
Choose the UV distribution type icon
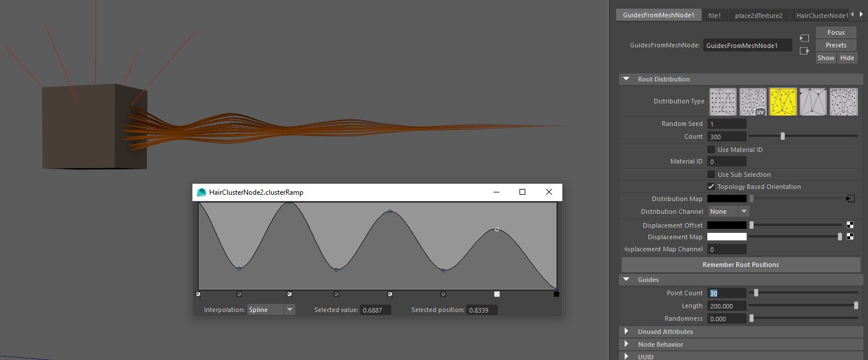click(x=753, y=102)
